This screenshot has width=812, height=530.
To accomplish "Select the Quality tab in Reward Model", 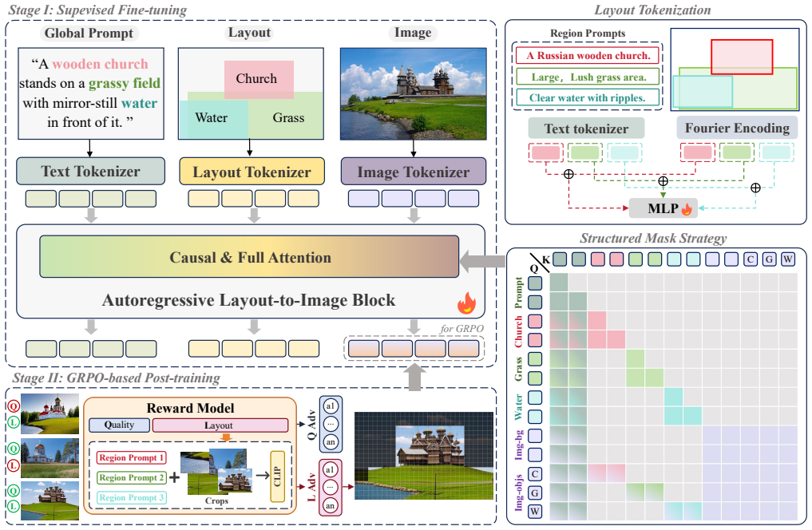I will tap(119, 425).
